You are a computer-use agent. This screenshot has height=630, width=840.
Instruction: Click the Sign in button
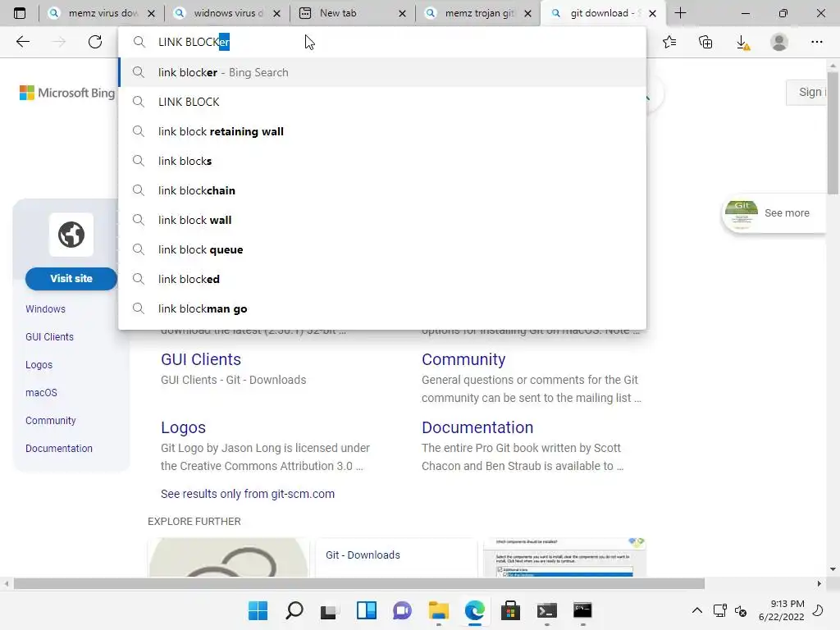click(807, 92)
